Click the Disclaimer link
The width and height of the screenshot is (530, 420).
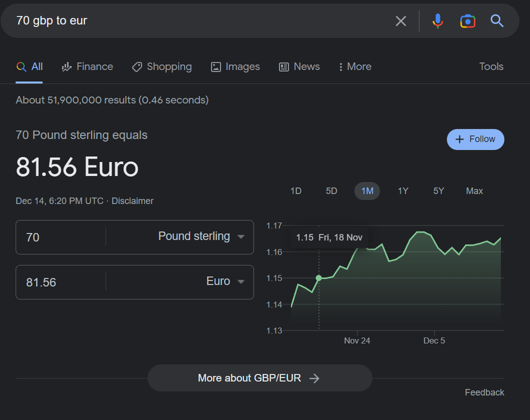point(133,201)
